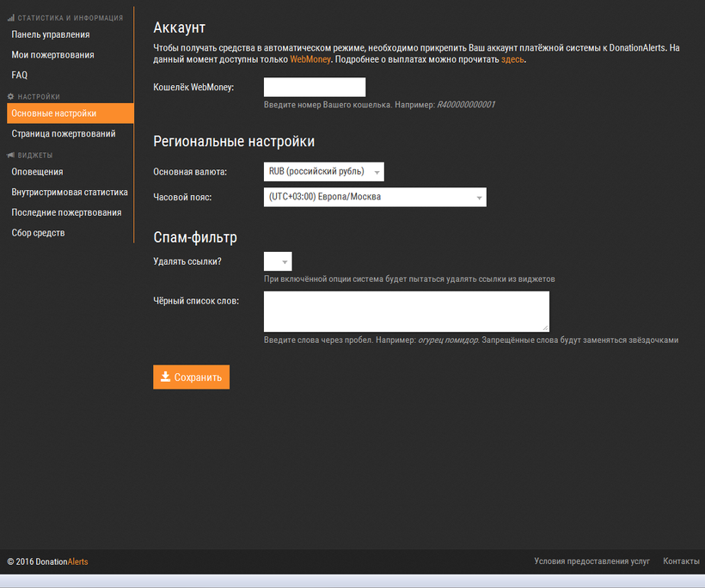The width and height of the screenshot is (705, 588).
Task: Open Панель управления in the sidebar
Action: (51, 34)
